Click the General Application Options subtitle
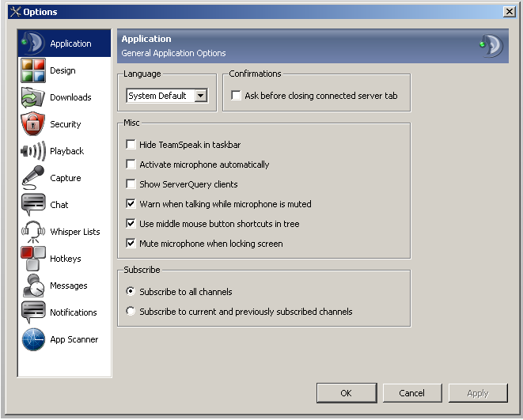Viewport: 523px width, 420px height. [173, 53]
